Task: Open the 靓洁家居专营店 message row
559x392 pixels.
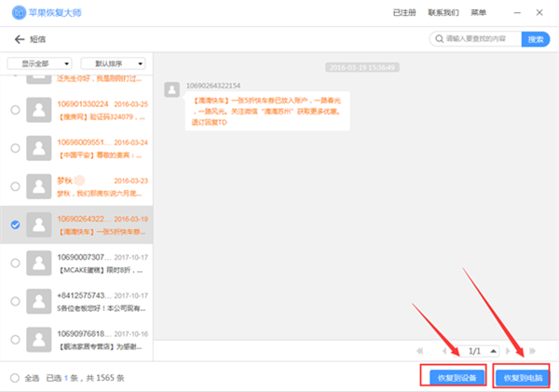Action: pos(76,340)
